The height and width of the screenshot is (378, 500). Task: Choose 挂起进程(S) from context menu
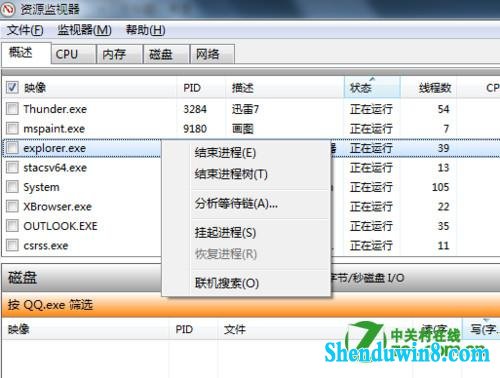(x=246, y=233)
